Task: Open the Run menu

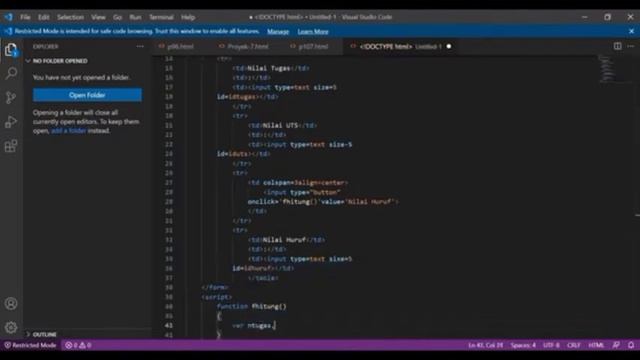Action: point(135,17)
